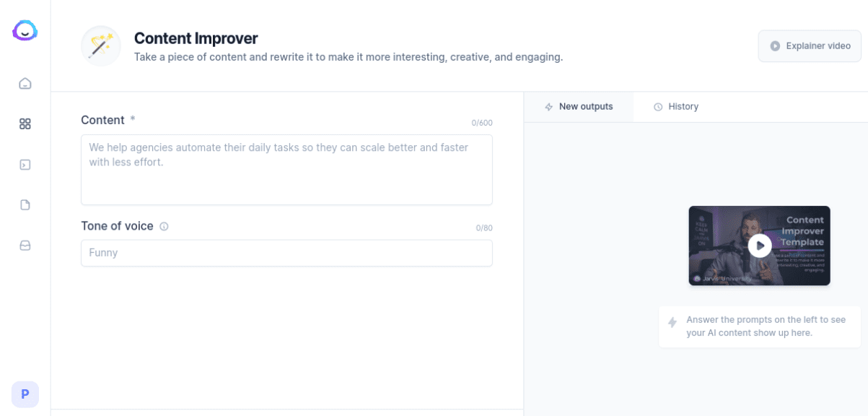Open the saved outputs drawer icon
The height and width of the screenshot is (416, 868).
coord(25,245)
